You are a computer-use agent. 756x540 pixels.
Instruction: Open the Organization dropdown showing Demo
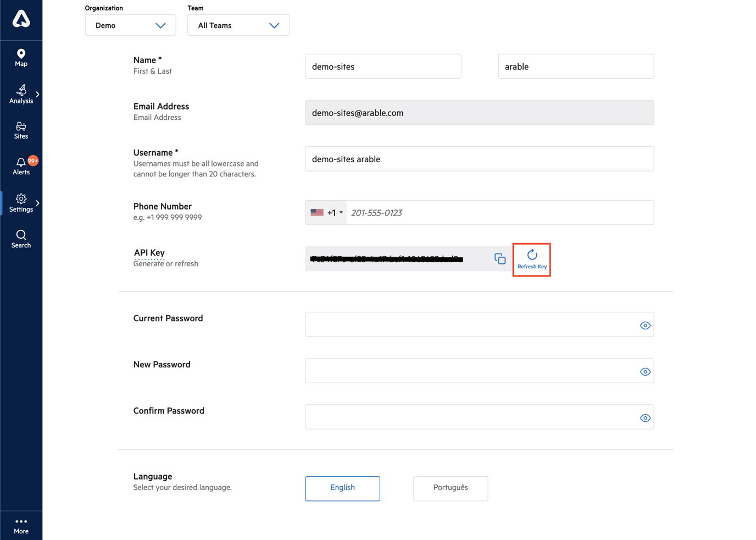point(130,25)
